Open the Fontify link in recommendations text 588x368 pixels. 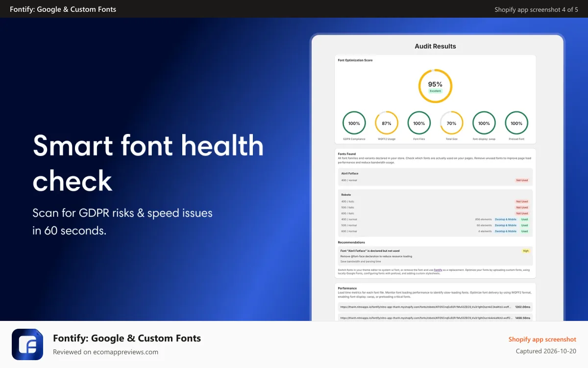[x=438, y=270]
